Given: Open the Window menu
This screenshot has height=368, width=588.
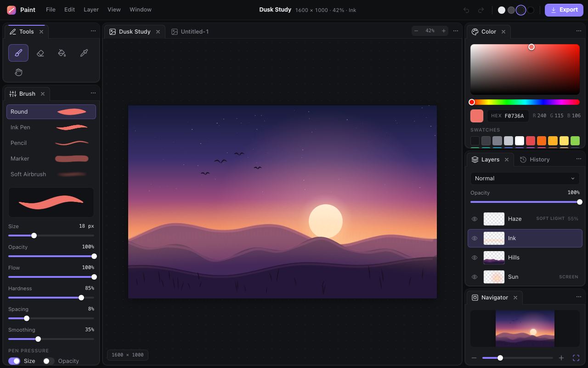Looking at the screenshot, I should pos(141,10).
